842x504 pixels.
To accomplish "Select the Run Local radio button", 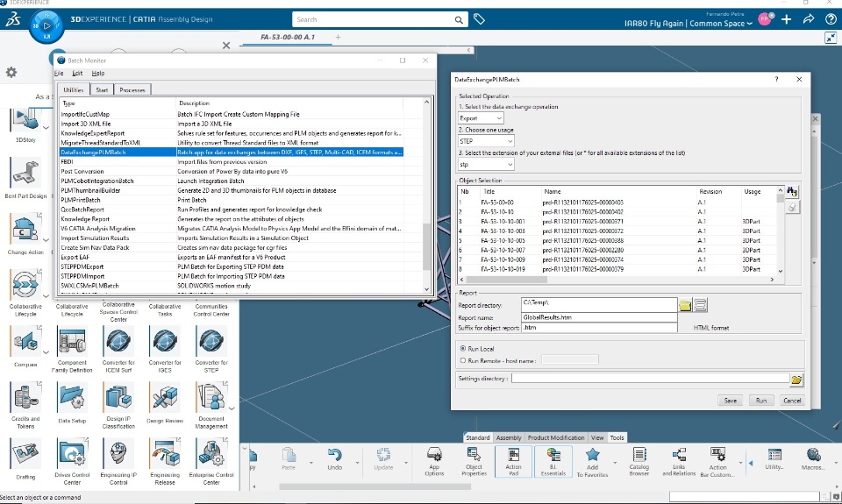I will 463,348.
